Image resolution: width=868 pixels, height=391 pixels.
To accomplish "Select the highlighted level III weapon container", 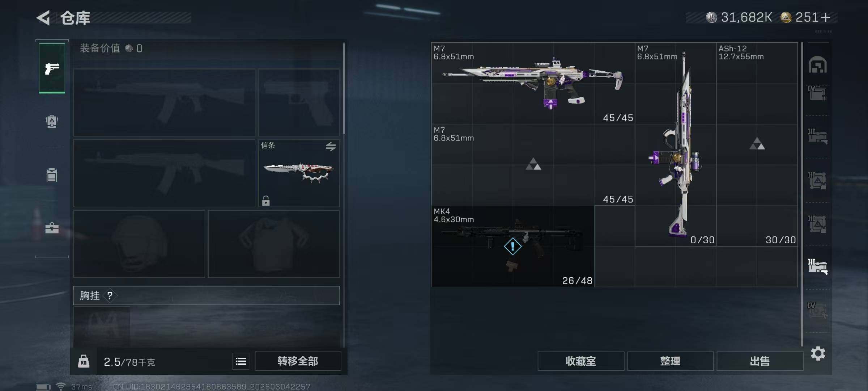I will click(x=818, y=267).
